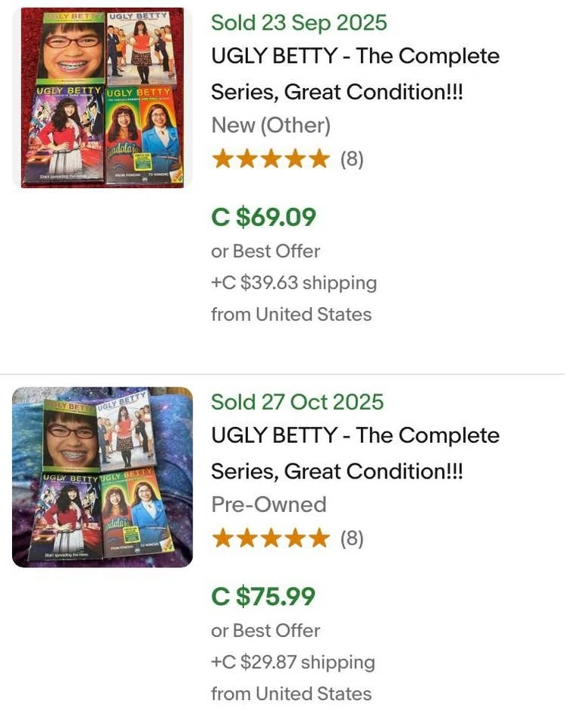Click the star rating on the C $75.99 listing
This screenshot has height=728, width=565.
point(271,538)
